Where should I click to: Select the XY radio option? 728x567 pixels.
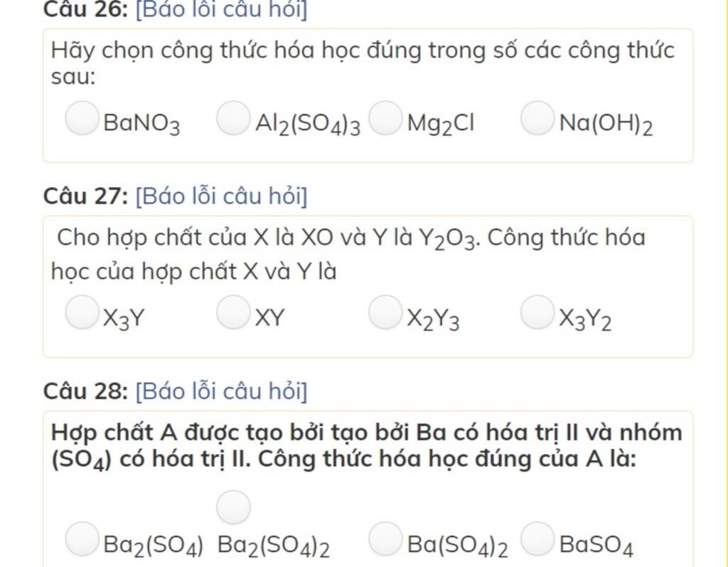point(233,314)
